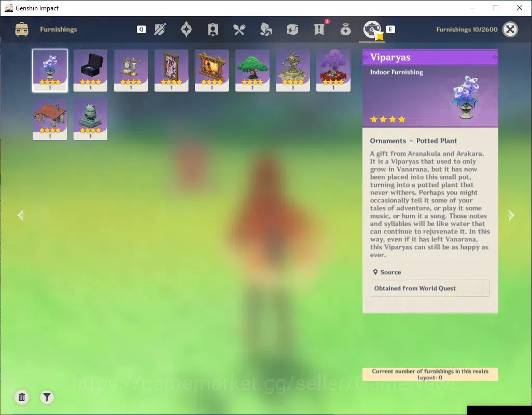532x415 pixels.
Task: Select the purple tree with red fence
Action: tap(333, 71)
